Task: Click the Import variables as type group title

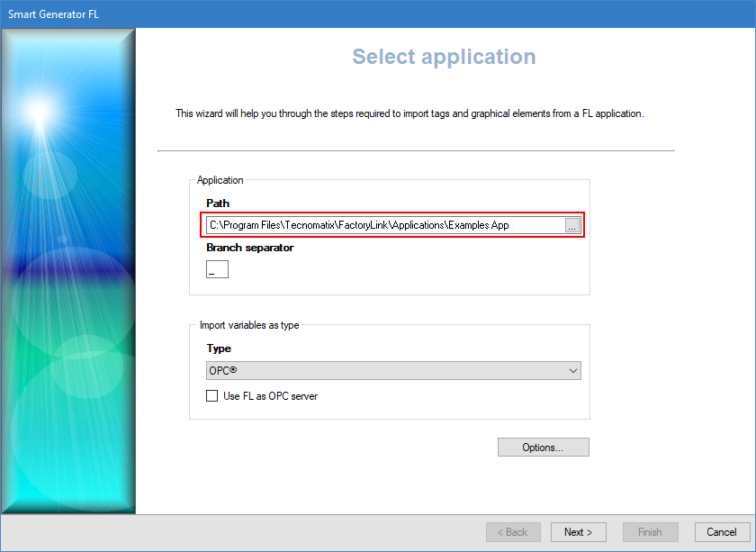Action: pos(249,325)
